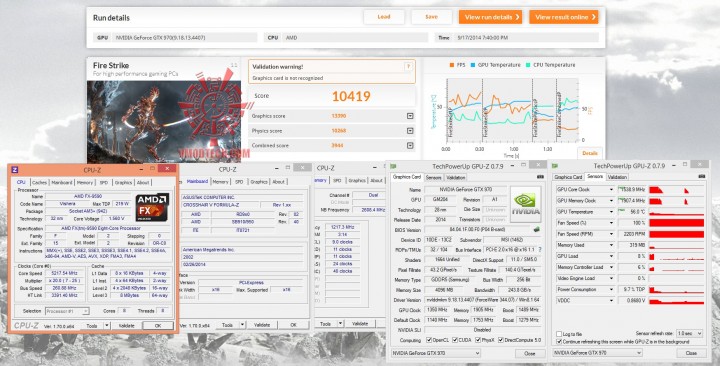The height and width of the screenshot is (366, 720).
Task: Enable the Log to file checkbox
Action: [x=559, y=334]
